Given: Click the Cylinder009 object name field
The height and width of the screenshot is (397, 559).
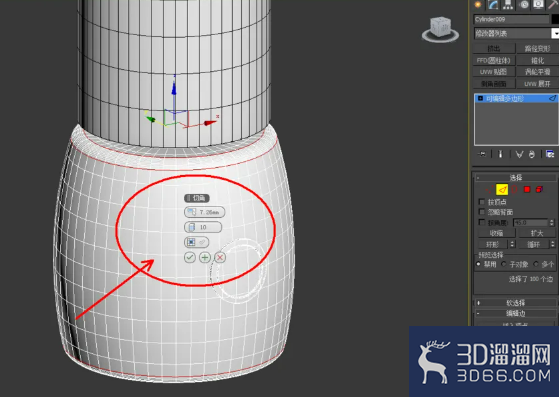Looking at the screenshot, I should coord(512,19).
